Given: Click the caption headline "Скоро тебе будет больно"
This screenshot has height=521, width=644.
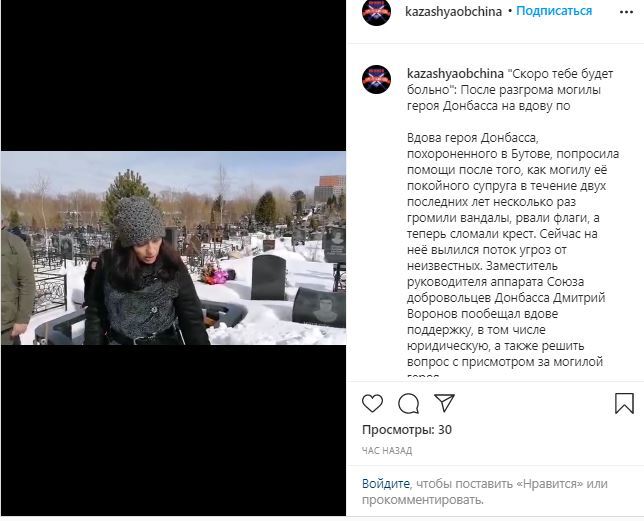Looking at the screenshot, I should click(510, 82).
